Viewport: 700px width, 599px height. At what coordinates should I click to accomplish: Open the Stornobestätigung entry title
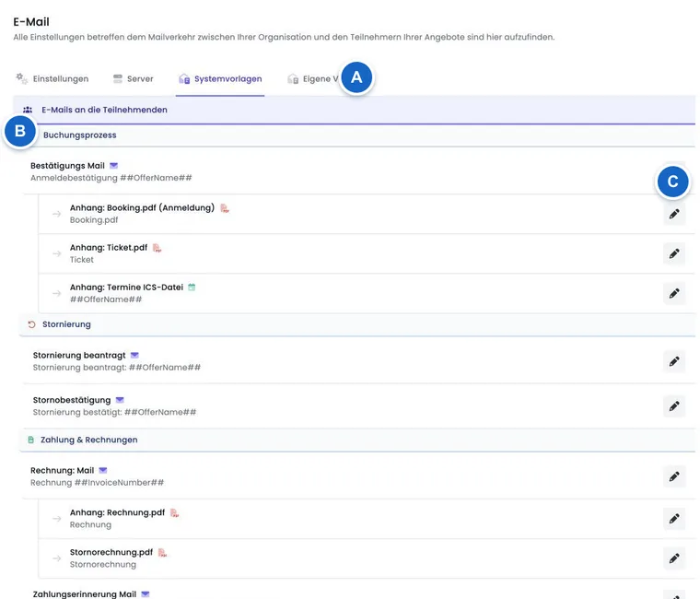pos(72,400)
